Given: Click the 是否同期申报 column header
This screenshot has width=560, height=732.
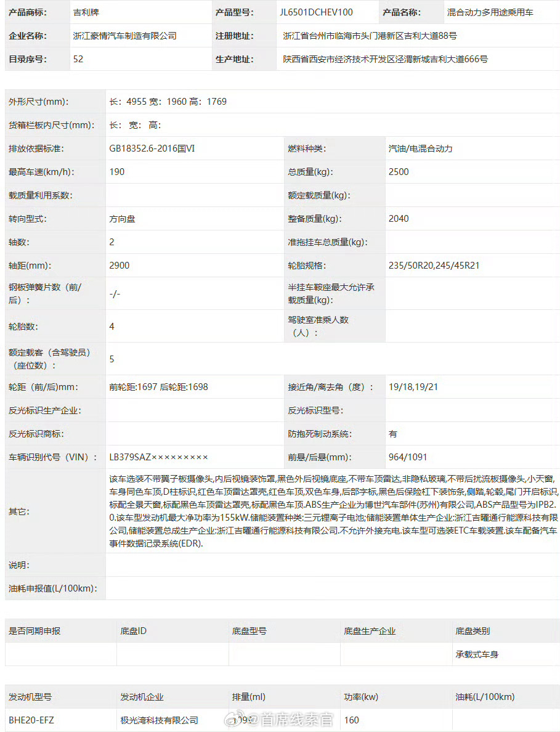Looking at the screenshot, I should [34, 631].
